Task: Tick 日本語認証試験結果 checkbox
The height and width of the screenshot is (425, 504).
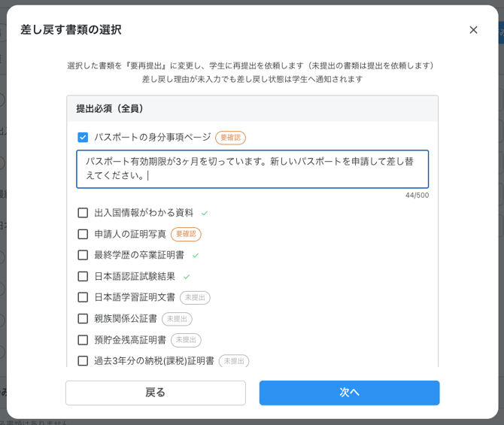Action: click(83, 276)
